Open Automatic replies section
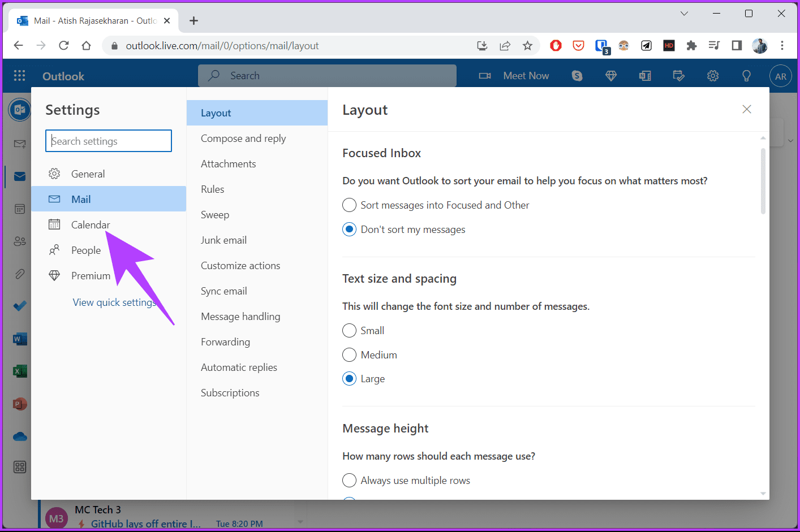This screenshot has height=532, width=800. pos(257,367)
